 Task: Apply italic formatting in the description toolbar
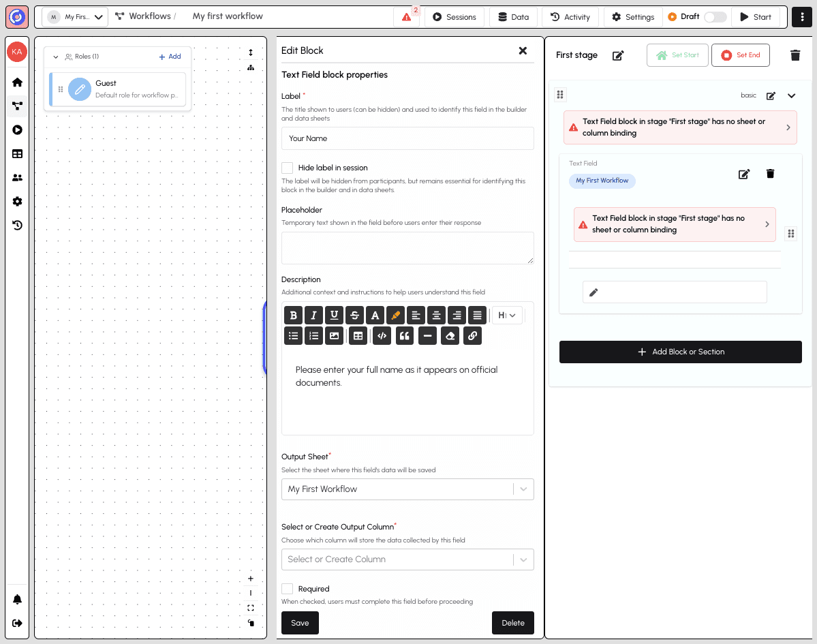pyautogui.click(x=313, y=315)
